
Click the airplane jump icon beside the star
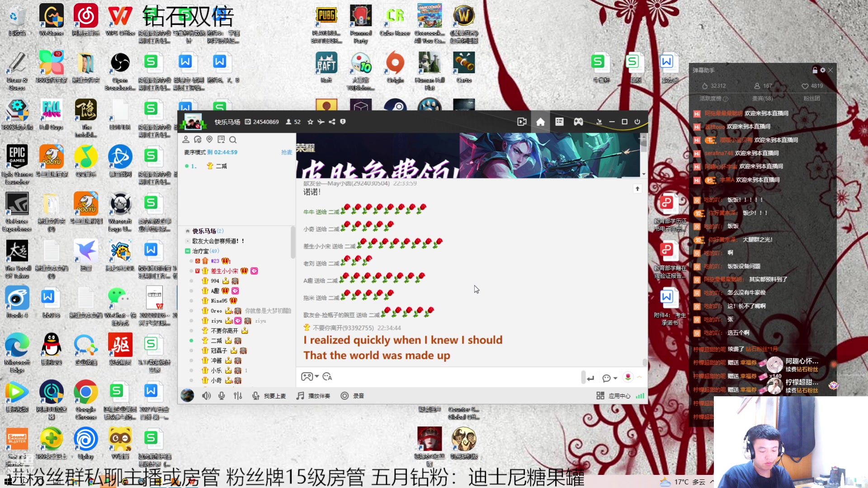(321, 122)
